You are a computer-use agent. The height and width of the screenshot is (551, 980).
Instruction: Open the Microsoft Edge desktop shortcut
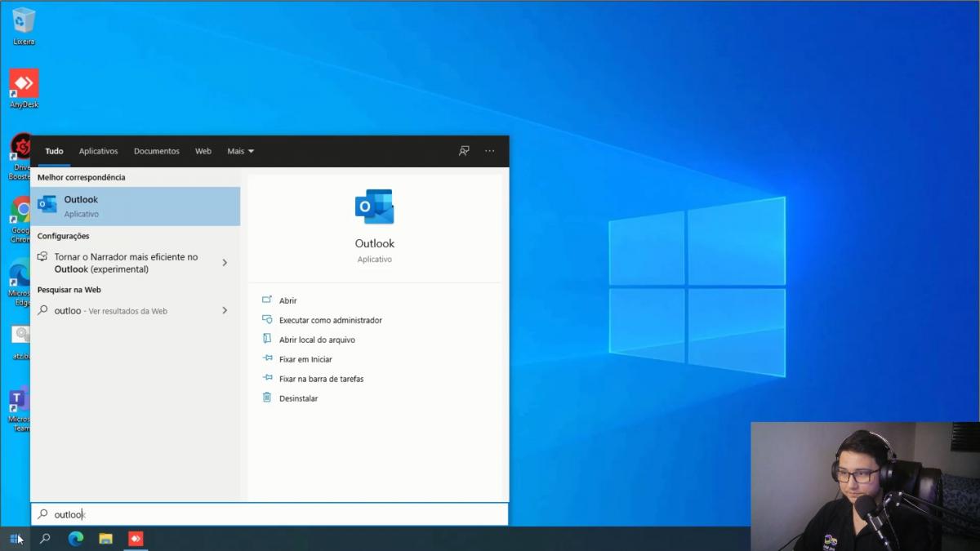click(x=20, y=282)
